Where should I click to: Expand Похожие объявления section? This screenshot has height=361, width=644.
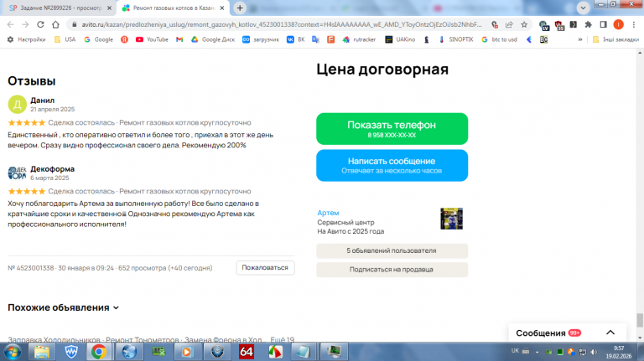tap(63, 307)
